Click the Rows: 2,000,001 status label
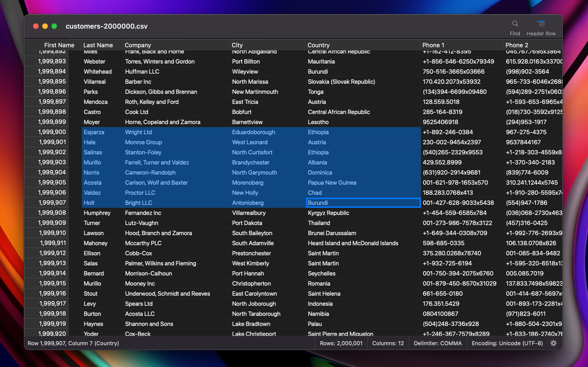Viewport: 588px width, 367px height. pos(341,343)
